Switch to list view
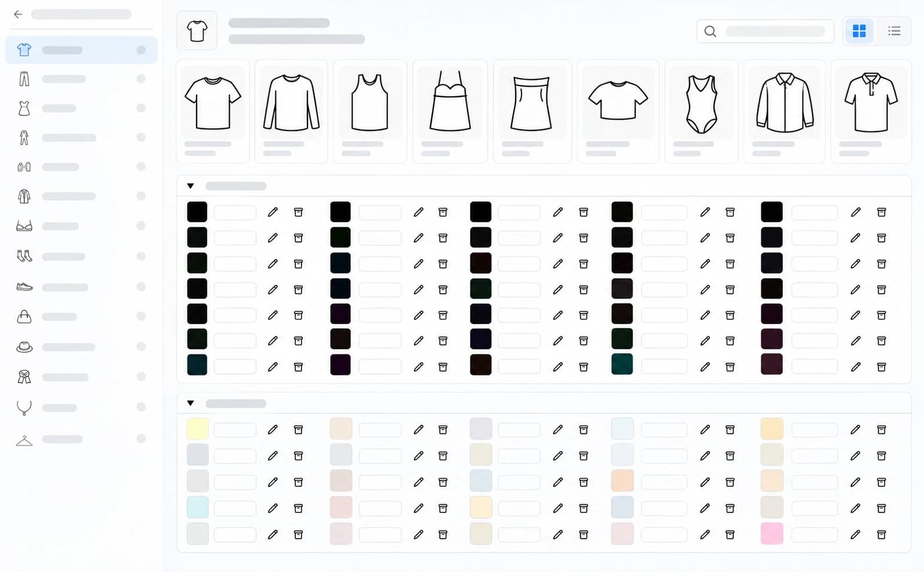 click(x=894, y=31)
